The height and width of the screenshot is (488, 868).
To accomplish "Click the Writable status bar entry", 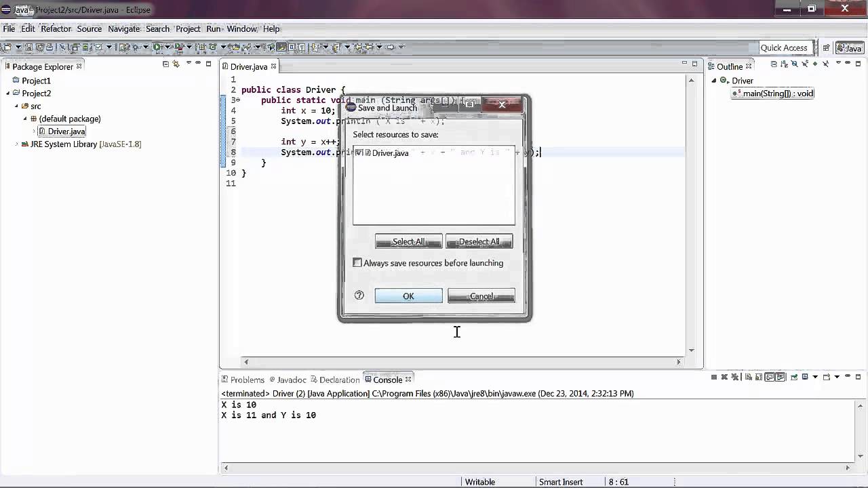I will pos(480,482).
